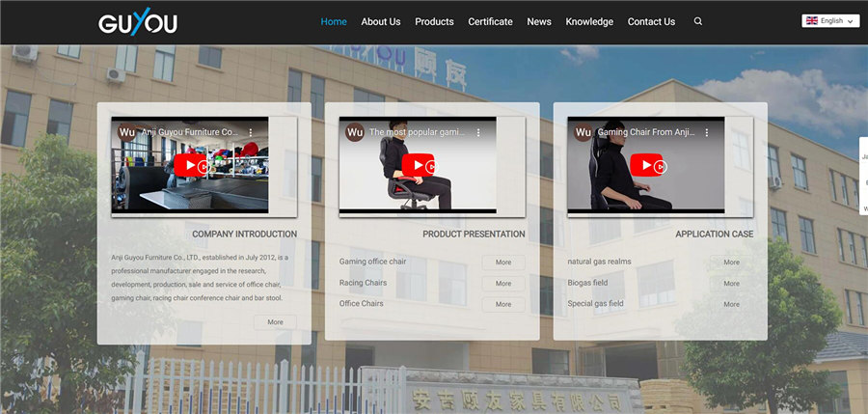Click More next to Biogas field
Image resolution: width=868 pixels, height=414 pixels.
731,284
